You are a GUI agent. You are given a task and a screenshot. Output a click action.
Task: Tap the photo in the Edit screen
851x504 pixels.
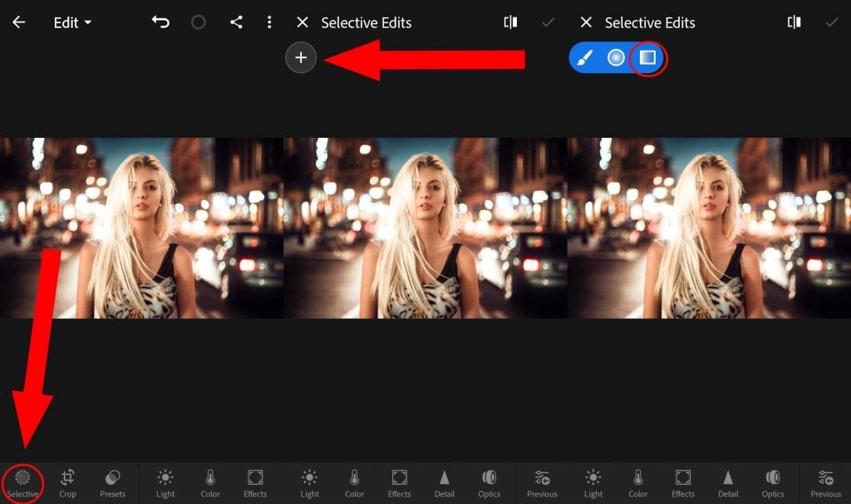(141, 228)
